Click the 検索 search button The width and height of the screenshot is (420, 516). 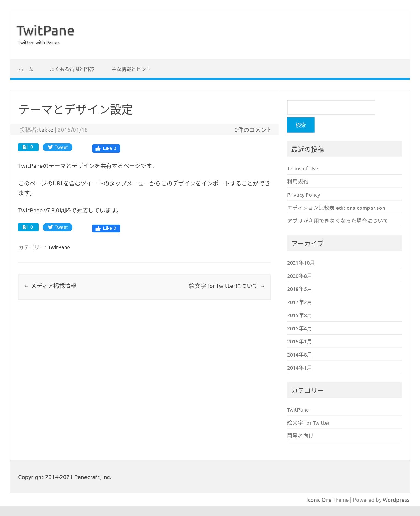(301, 125)
